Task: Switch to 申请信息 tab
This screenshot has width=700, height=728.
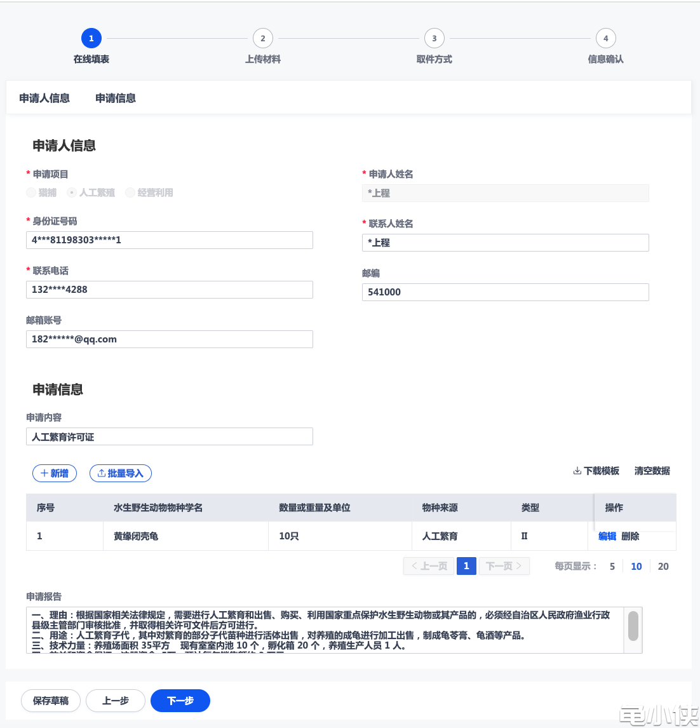Action: [x=116, y=98]
